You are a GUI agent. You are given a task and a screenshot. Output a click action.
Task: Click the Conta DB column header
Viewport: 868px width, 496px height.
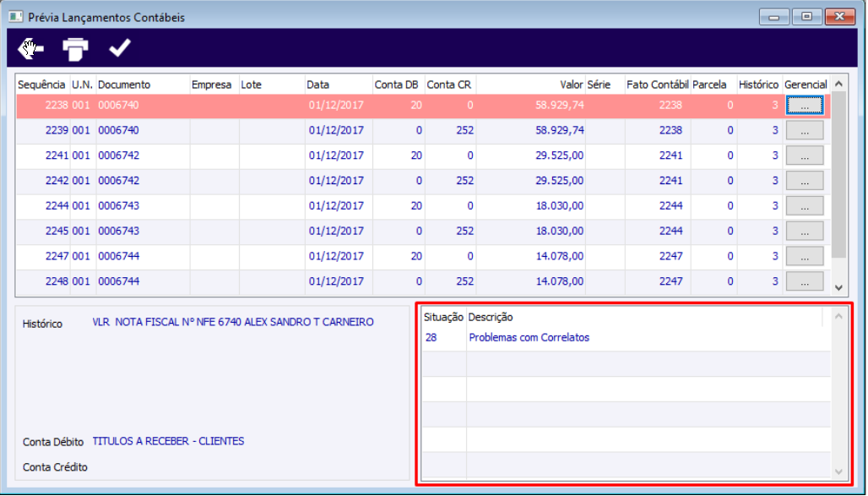399,84
